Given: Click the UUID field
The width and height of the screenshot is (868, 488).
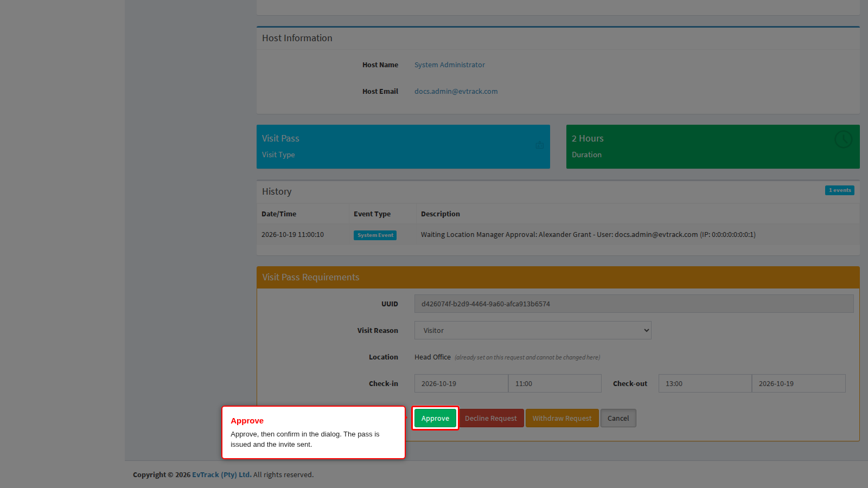Looking at the screenshot, I should point(634,304).
